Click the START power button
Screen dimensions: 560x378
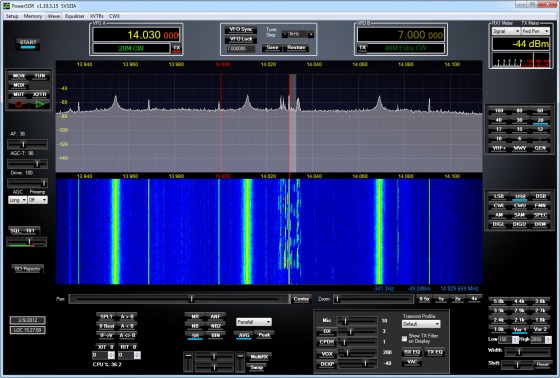point(28,44)
